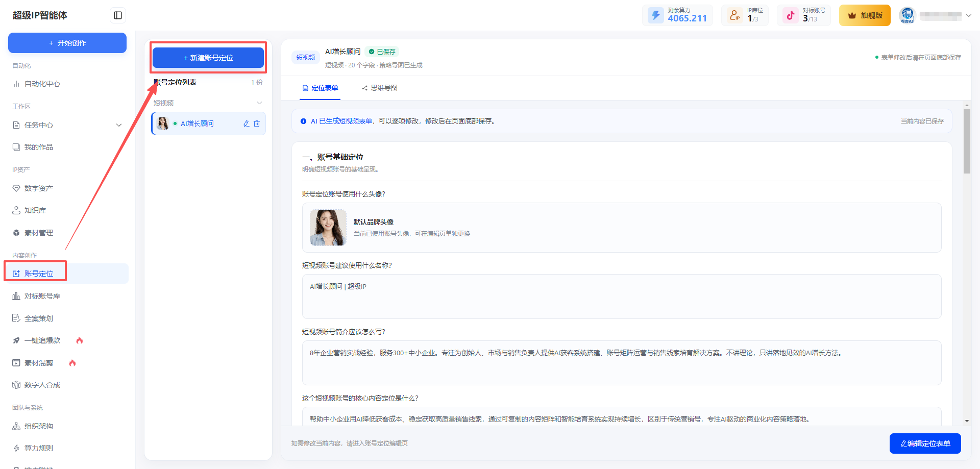Click the 开始创作 button
This screenshot has height=469, width=980.
click(x=67, y=43)
